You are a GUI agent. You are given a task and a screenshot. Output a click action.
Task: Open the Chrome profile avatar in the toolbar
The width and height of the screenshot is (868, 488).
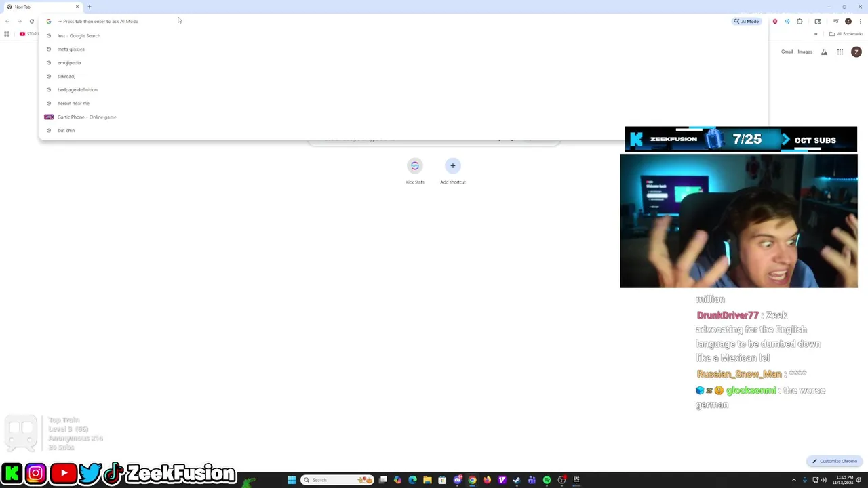[x=848, y=22]
